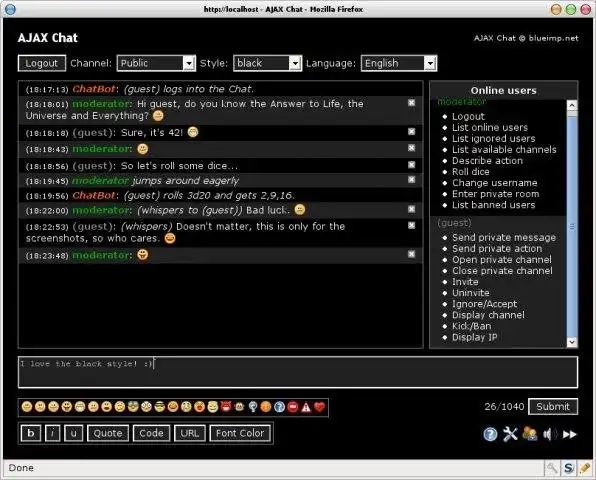596x480 pixels.
Task: Toggle the online users list with the people icon
Action: click(530, 434)
